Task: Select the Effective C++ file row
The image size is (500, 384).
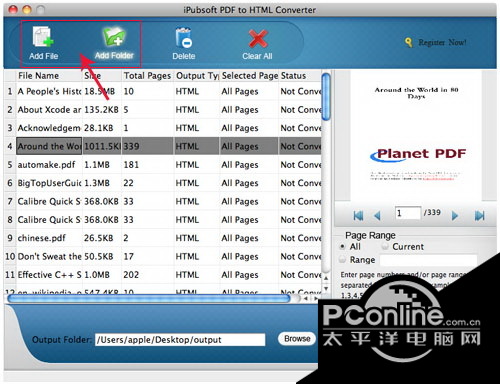Action: 163,275
